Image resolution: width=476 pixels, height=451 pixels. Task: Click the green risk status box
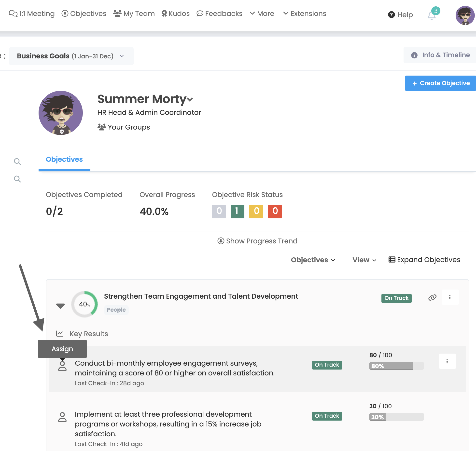click(237, 211)
